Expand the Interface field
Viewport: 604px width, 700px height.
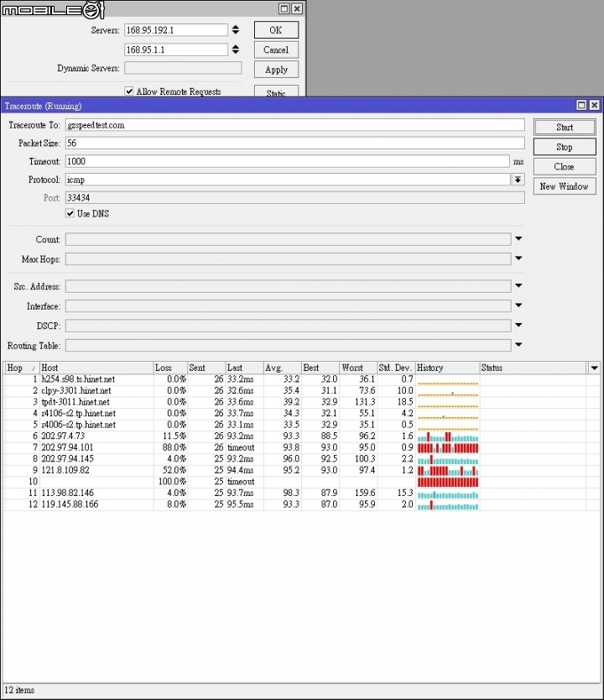point(518,306)
